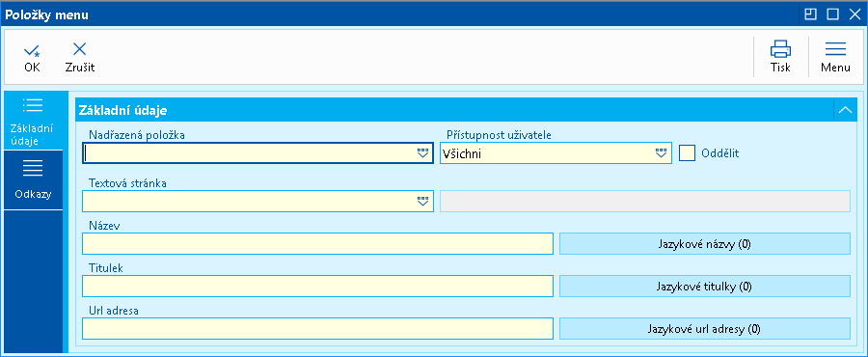The width and height of the screenshot is (868, 357).
Task: Maximize the Položky menu window
Action: (832, 14)
